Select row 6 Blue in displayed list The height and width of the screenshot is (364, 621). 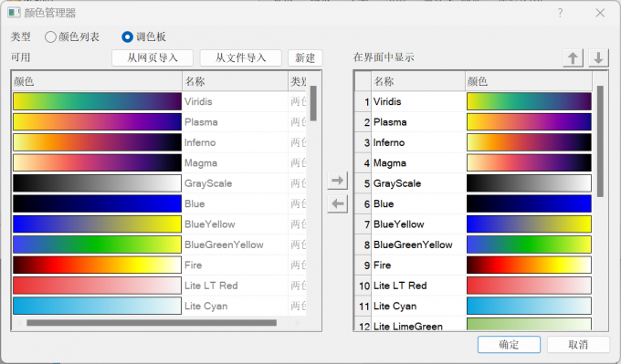473,203
